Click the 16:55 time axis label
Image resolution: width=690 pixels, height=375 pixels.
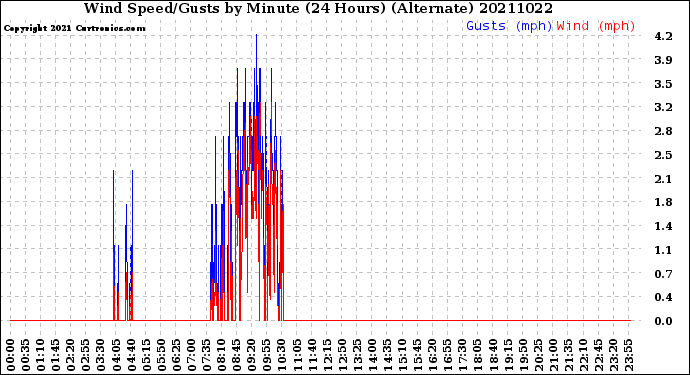tap(448, 355)
